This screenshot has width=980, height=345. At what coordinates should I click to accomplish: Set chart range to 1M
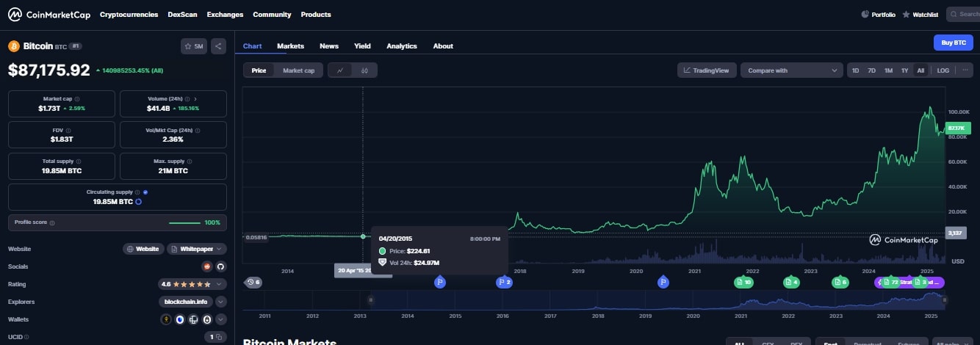click(888, 70)
